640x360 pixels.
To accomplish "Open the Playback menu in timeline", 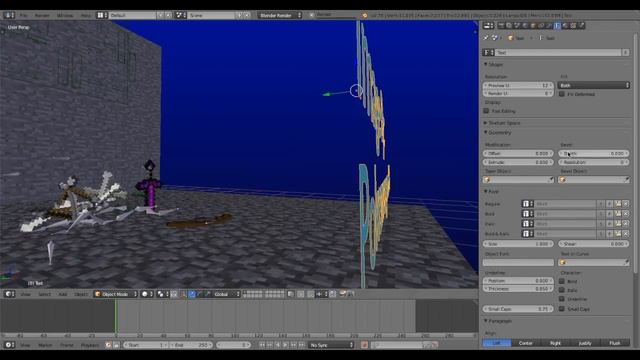I will click(x=90, y=345).
